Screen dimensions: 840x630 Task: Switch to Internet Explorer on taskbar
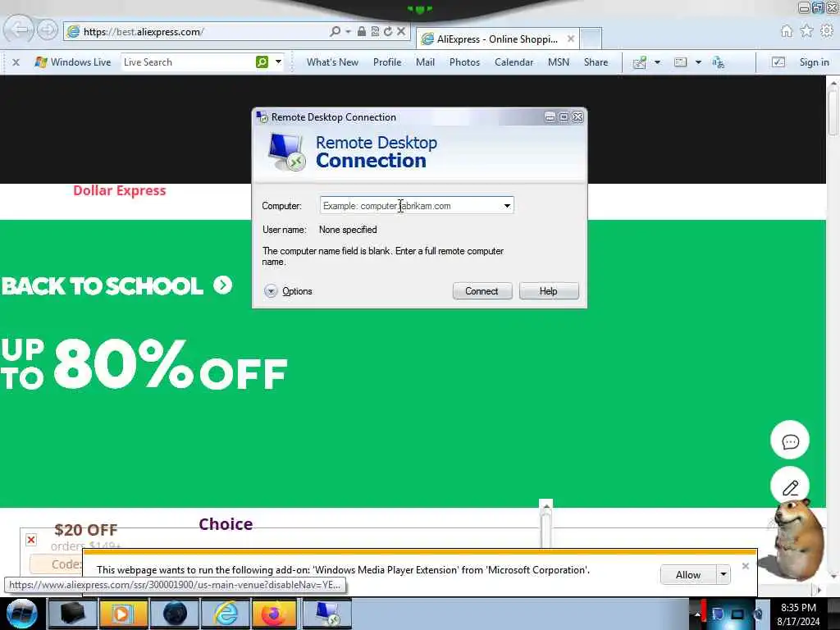pos(226,614)
